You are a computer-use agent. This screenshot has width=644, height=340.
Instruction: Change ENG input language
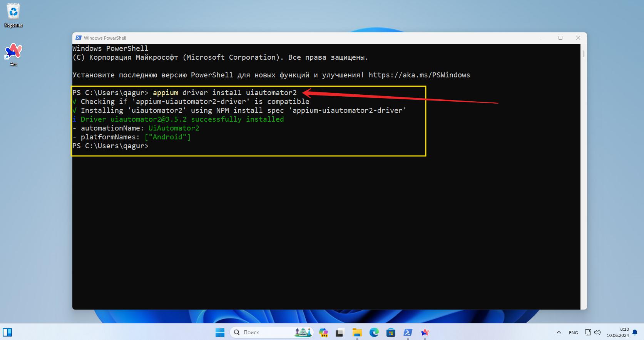coord(574,333)
